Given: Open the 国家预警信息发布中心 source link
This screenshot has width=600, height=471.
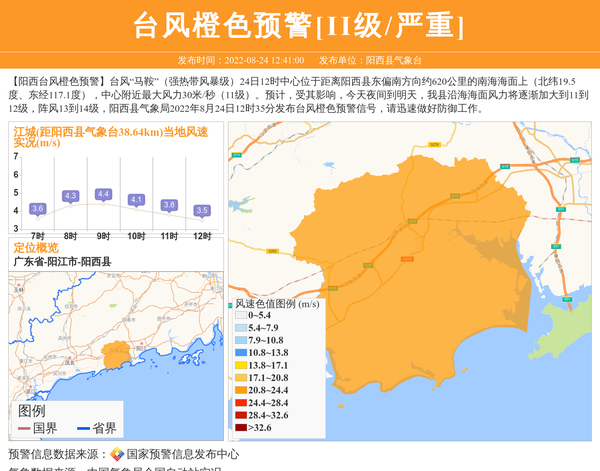Looking at the screenshot, I should [182, 454].
